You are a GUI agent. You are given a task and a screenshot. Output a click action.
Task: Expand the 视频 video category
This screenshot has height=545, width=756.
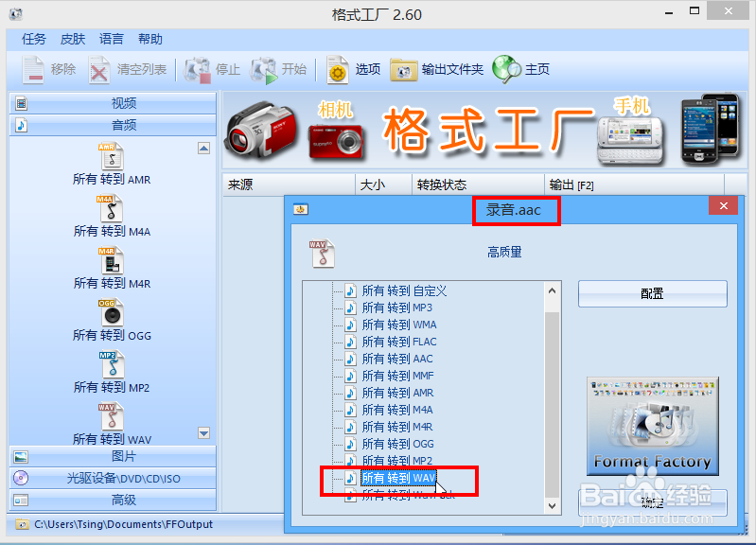113,103
